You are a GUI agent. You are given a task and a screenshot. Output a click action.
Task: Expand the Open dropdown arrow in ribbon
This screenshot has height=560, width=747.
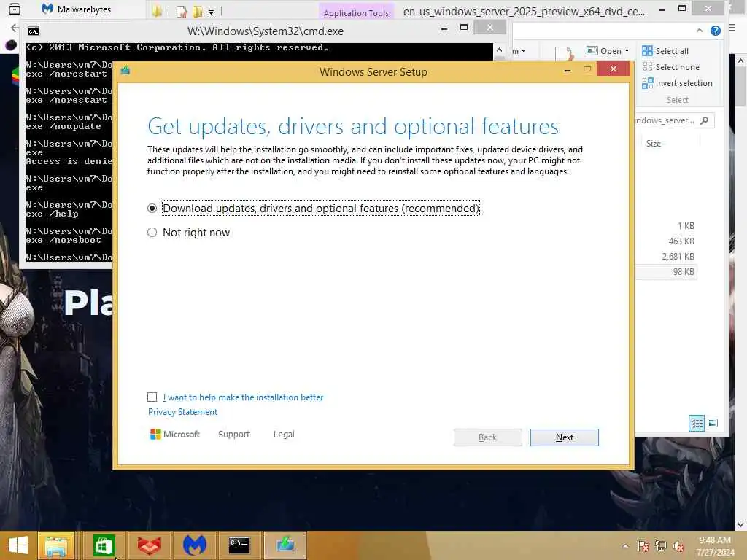click(627, 51)
